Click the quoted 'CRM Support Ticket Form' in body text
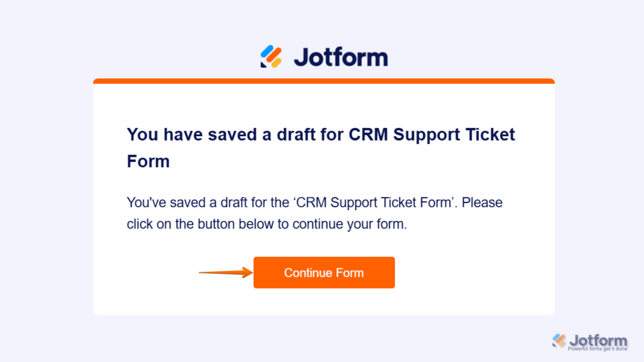 point(374,202)
